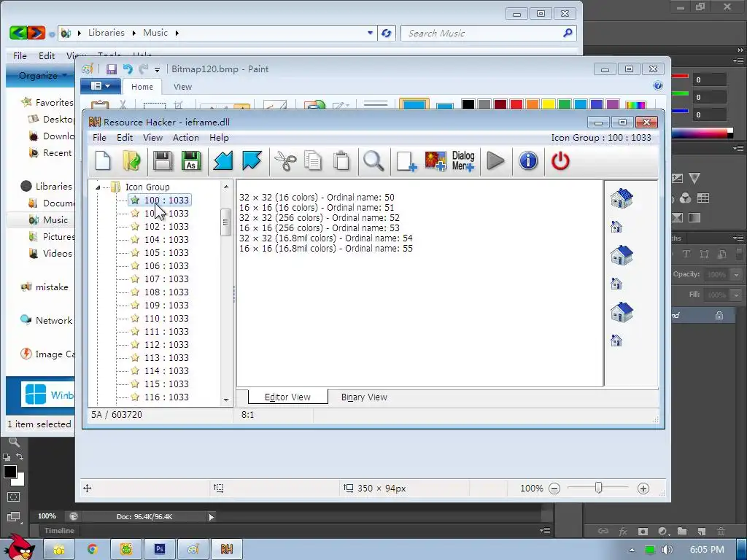Click the Chrome taskbar icon
Viewport: 747px width, 560px height.
(x=93, y=549)
